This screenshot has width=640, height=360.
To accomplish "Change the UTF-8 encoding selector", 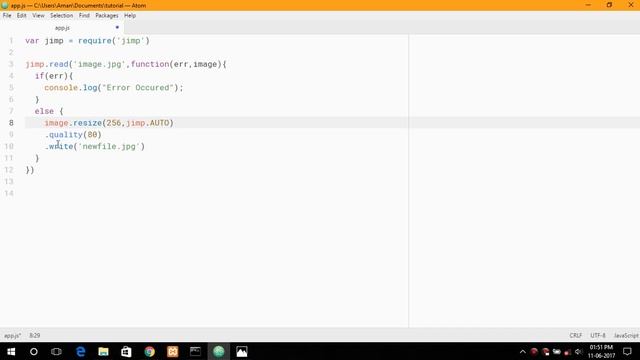I will point(598,336).
